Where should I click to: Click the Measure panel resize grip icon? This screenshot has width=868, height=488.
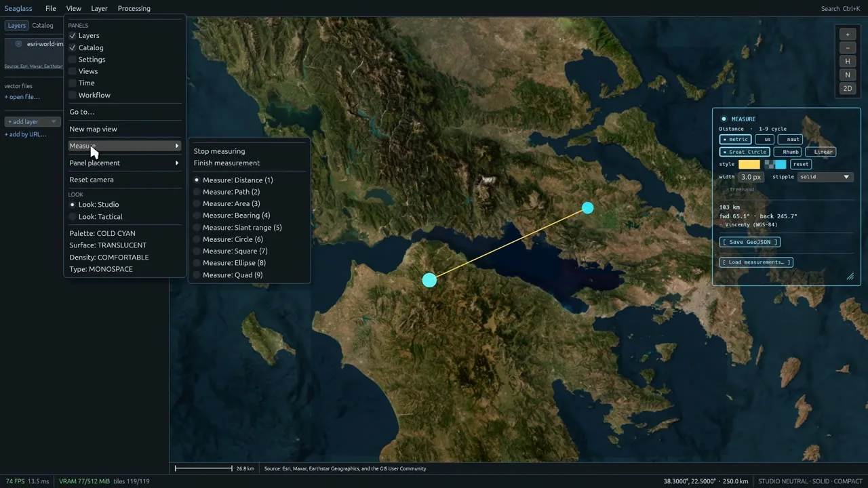click(x=850, y=276)
